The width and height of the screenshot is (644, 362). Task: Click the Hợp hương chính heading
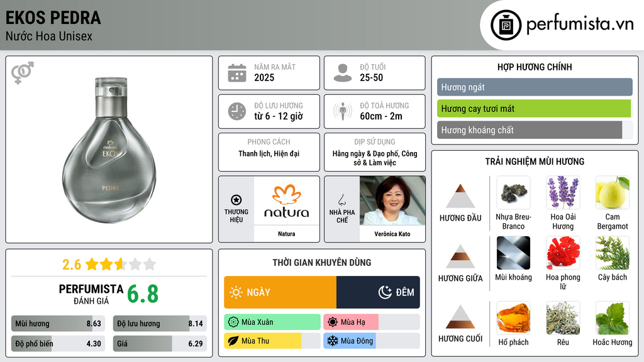click(x=535, y=67)
